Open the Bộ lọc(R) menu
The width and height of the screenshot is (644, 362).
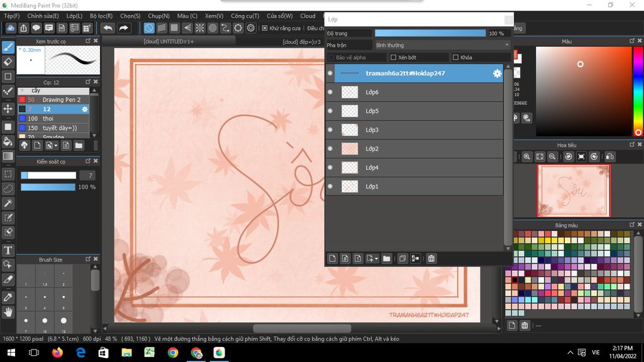point(101,16)
